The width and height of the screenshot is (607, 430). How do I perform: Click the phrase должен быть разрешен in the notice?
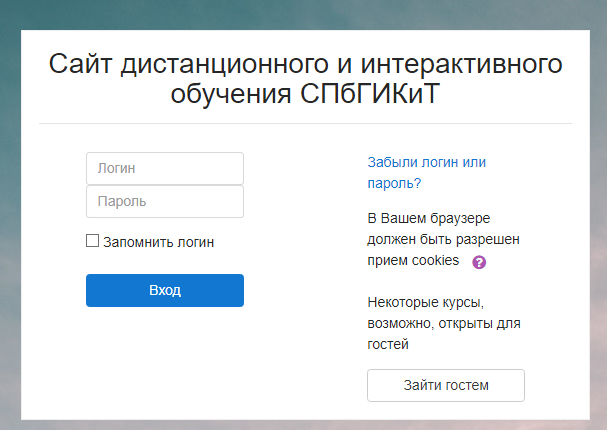point(444,239)
